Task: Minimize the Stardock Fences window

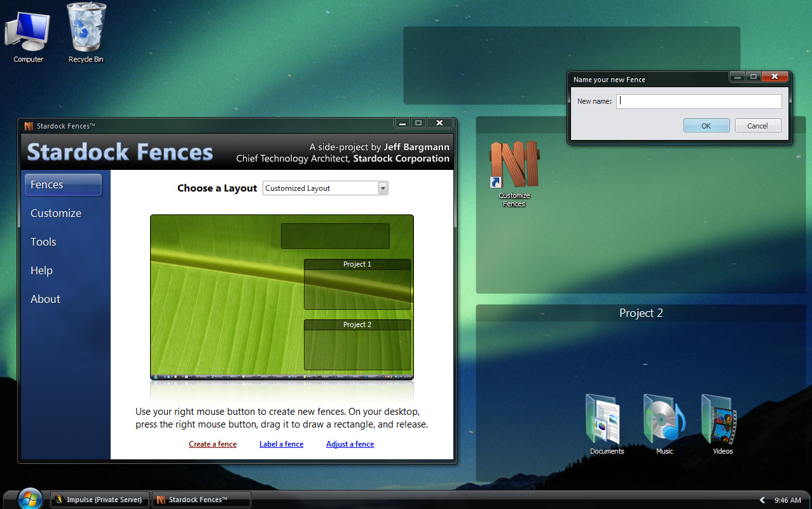Action: click(402, 123)
